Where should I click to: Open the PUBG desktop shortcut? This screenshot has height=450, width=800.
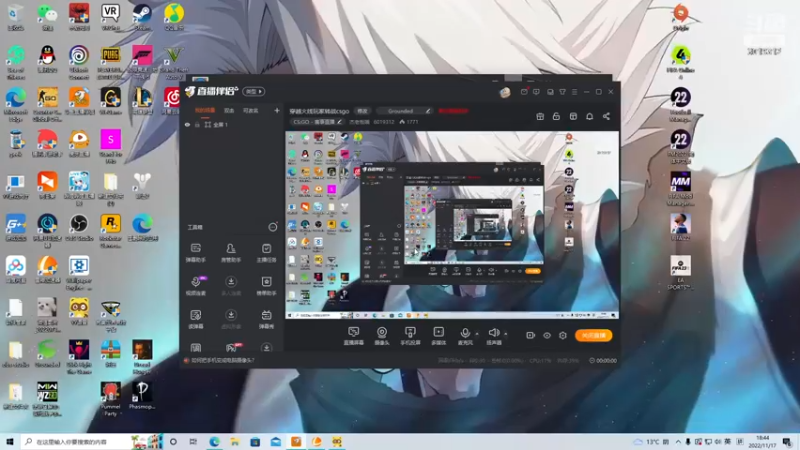coord(111,61)
